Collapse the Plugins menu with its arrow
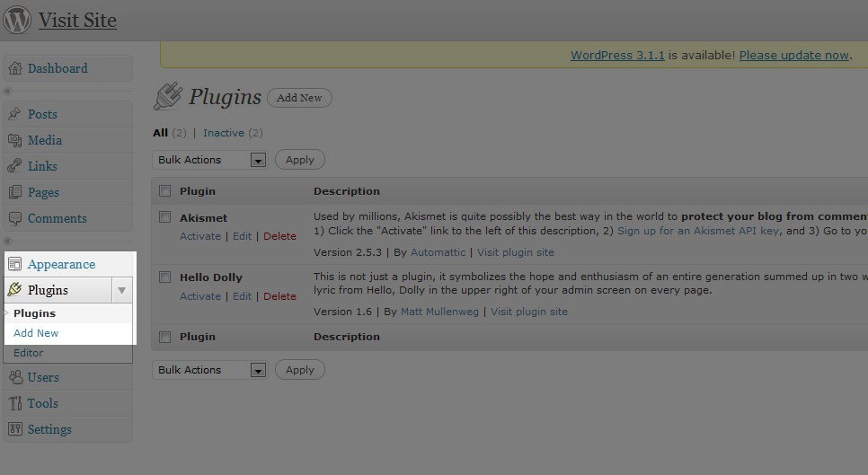The image size is (868, 475). point(122,290)
